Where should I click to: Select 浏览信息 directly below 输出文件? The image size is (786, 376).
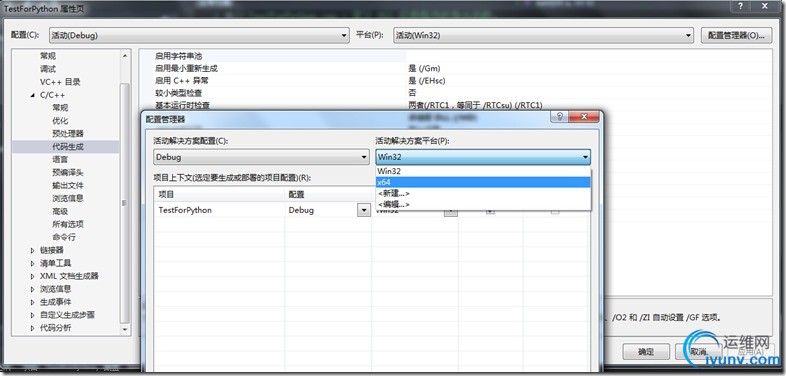point(68,199)
